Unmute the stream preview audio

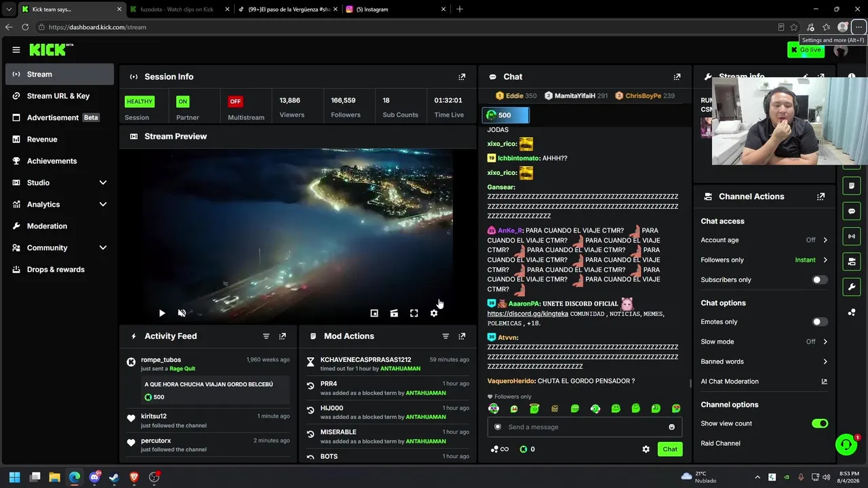tap(182, 313)
